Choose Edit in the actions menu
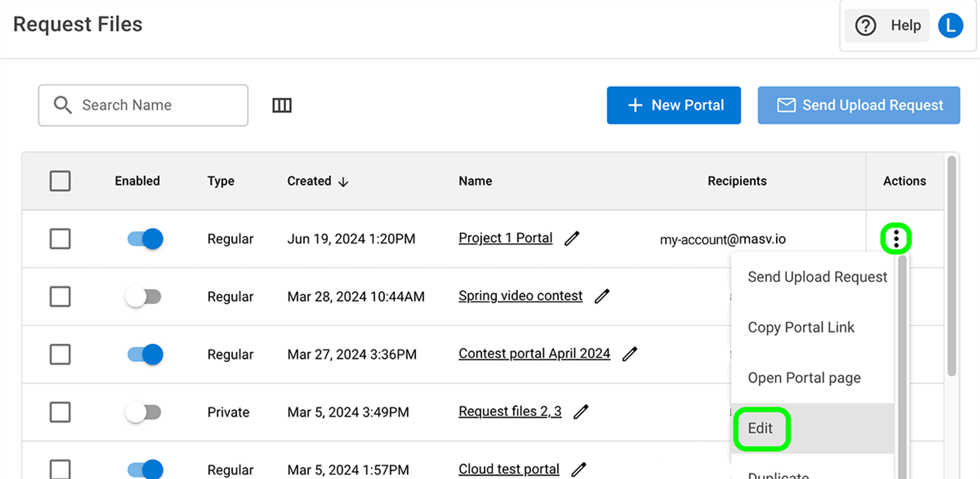Image resolution: width=980 pixels, height=479 pixels. (x=813, y=429)
